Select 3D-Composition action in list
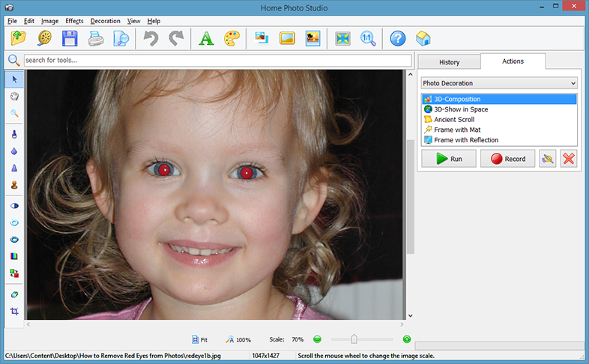This screenshot has width=589, height=364. [499, 99]
